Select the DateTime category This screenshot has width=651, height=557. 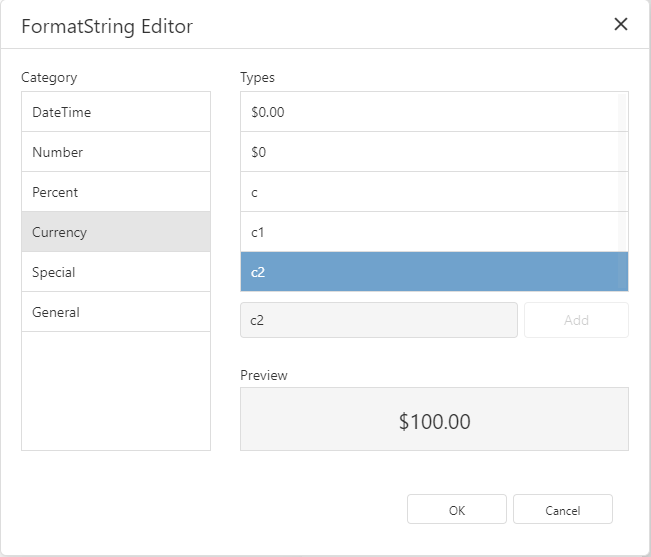pyautogui.click(x=115, y=112)
